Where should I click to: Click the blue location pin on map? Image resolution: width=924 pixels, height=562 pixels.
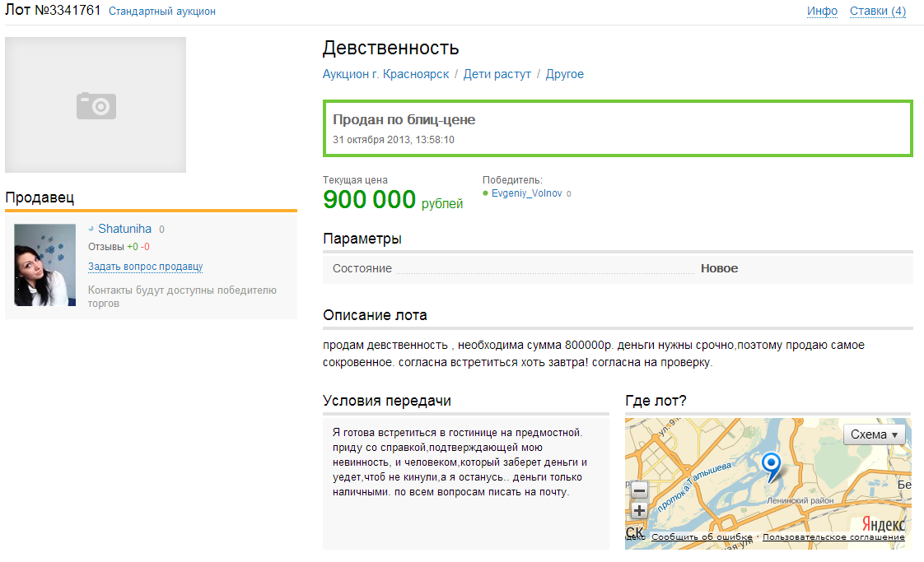771,466
